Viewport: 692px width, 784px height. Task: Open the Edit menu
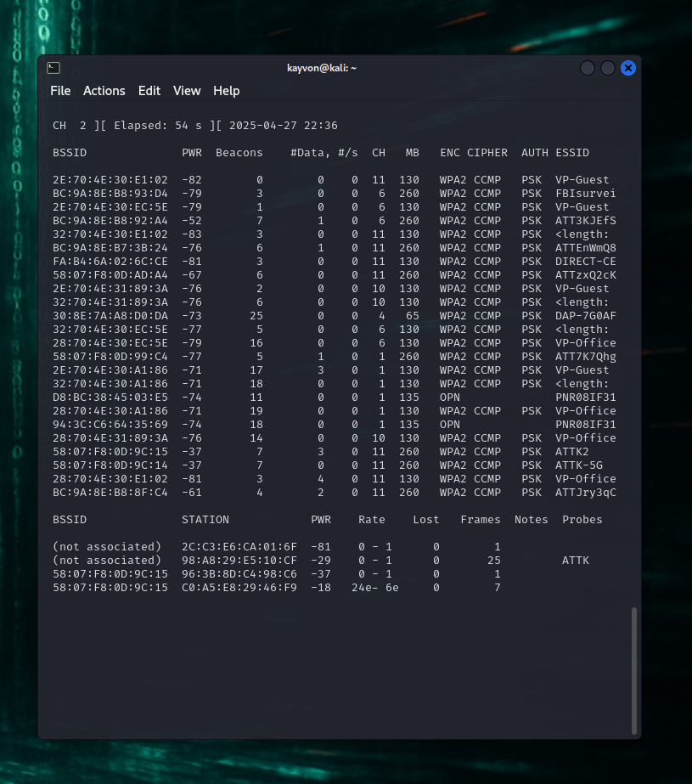pos(149,91)
